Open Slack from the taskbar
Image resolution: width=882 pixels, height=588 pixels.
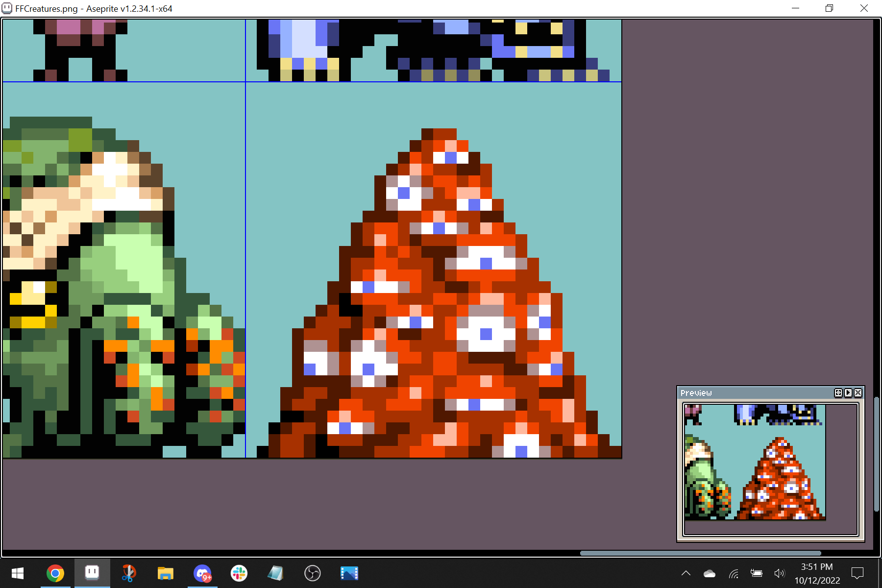pos(239,573)
